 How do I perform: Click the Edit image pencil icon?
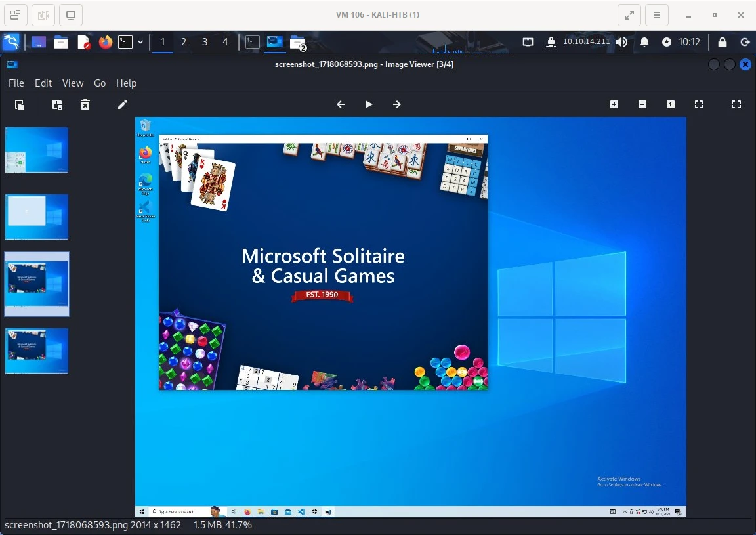123,104
